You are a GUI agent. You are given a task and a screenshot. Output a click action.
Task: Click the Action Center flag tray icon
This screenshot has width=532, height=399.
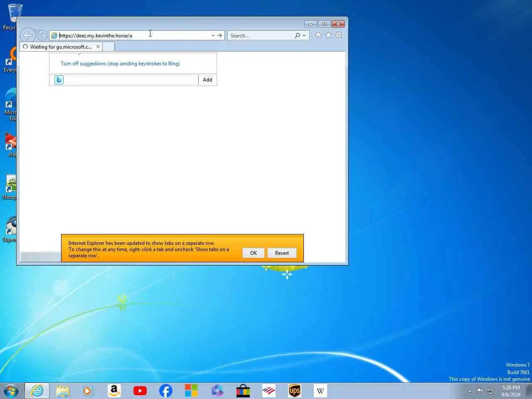(480, 391)
